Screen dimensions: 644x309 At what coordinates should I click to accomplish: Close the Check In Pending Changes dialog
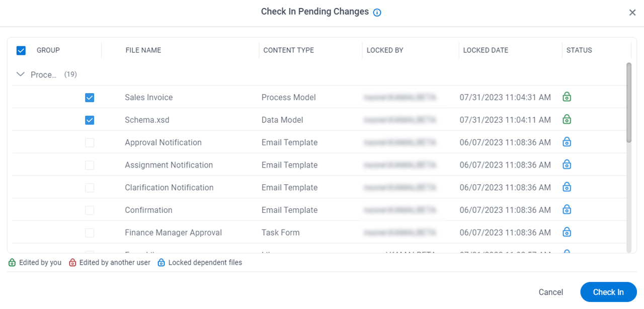(x=632, y=13)
